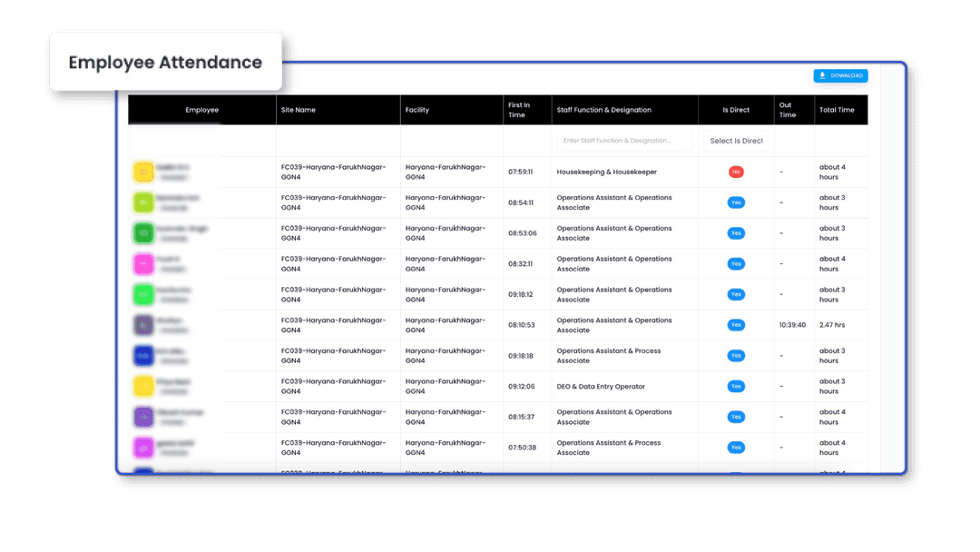The width and height of the screenshot is (980, 552).
Task: Toggle the red No badge in Housekeeping row
Action: tap(736, 172)
